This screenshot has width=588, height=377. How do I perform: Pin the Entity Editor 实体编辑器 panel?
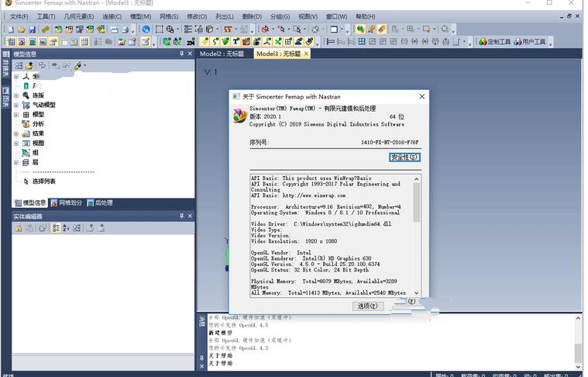(x=181, y=216)
